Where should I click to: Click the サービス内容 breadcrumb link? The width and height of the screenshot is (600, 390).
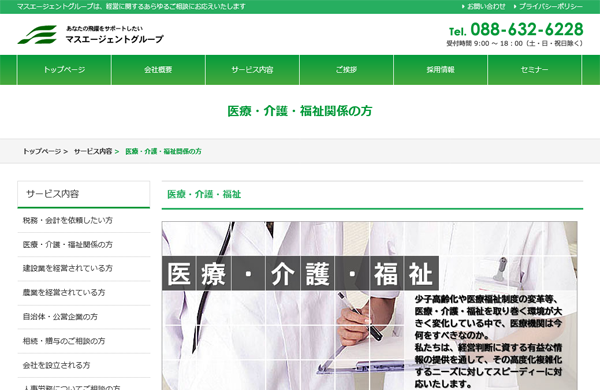[93, 151]
